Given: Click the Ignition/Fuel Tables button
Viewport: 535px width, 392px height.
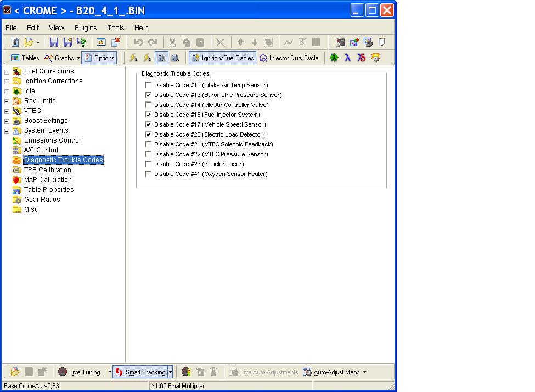Looking at the screenshot, I should point(222,58).
